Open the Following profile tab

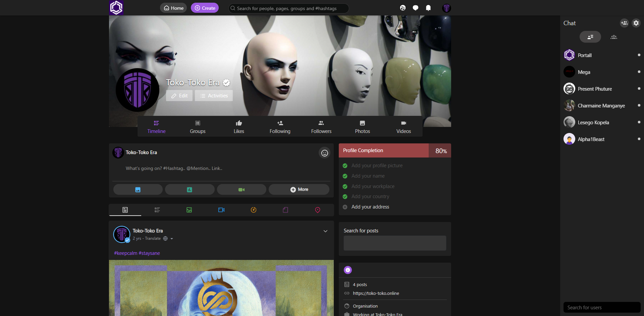pyautogui.click(x=280, y=127)
